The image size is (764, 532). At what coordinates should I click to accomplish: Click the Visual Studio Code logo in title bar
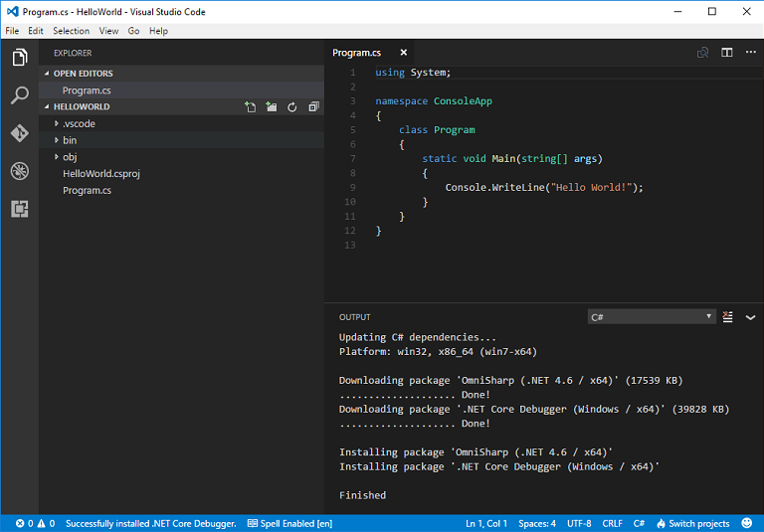12,11
